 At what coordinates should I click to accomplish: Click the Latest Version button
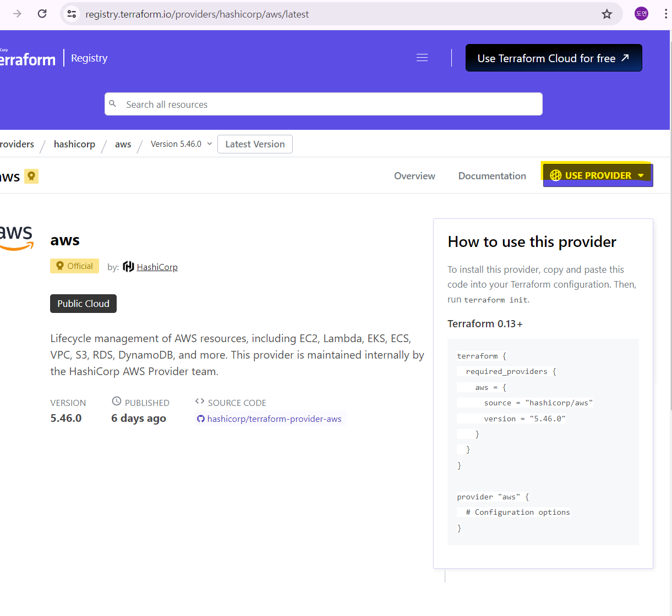click(255, 144)
